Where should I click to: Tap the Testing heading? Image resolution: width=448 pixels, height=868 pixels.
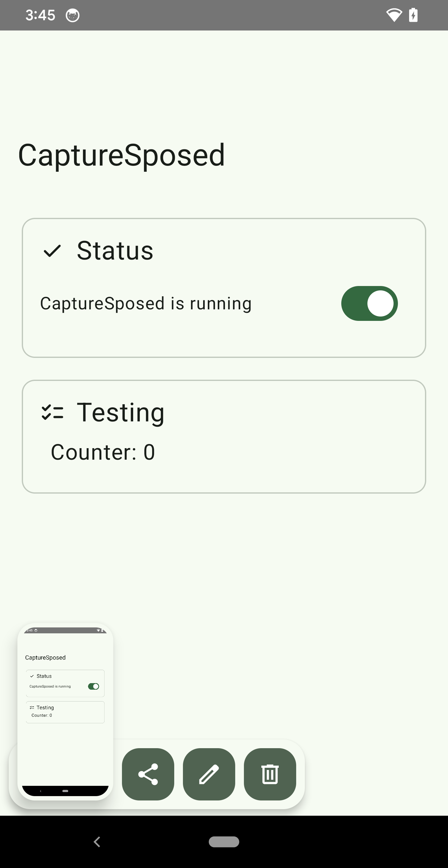pos(121,412)
